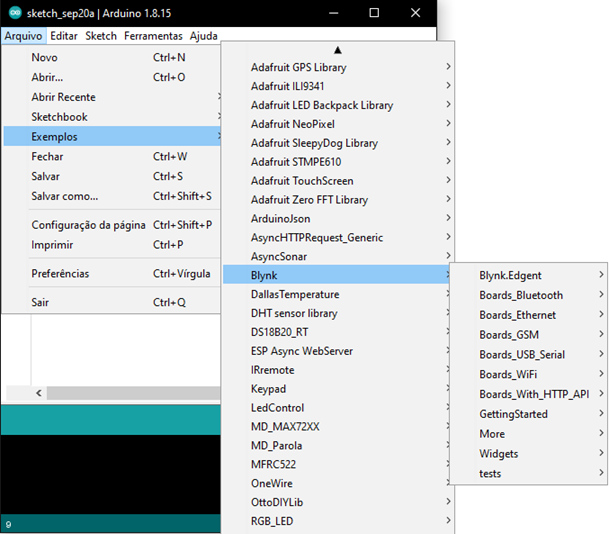Open ArduinoJson examples
The height and width of the screenshot is (534, 609).
pyautogui.click(x=338, y=219)
